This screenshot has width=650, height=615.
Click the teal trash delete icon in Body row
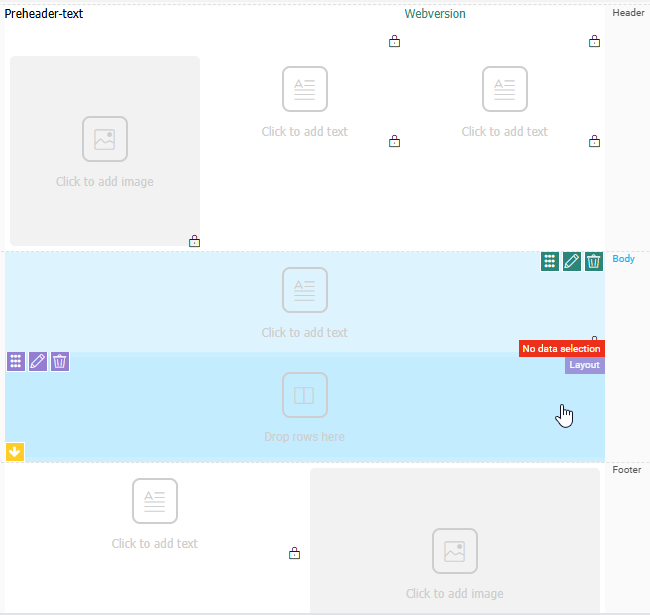click(x=594, y=262)
